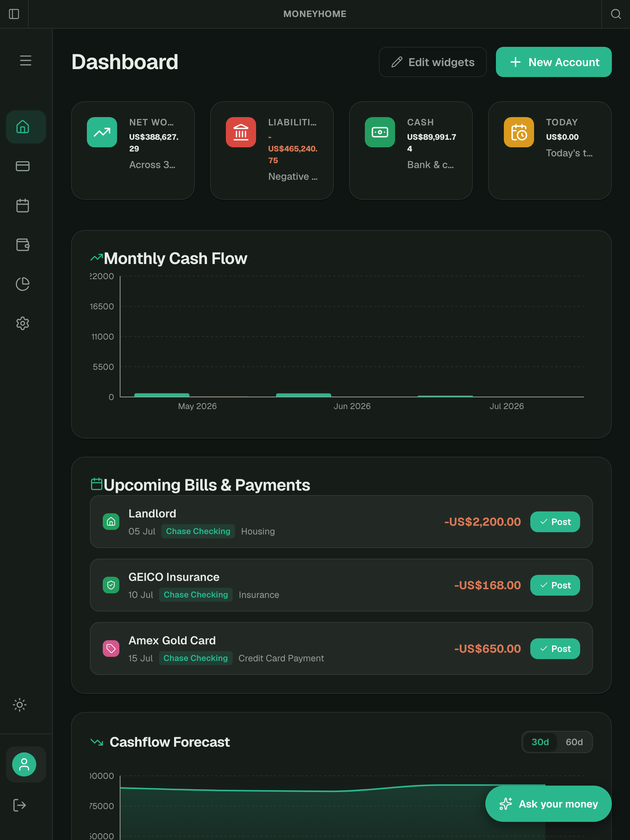Image resolution: width=630 pixels, height=840 pixels.
Task: Click the Today calendar-clock icon
Action: [519, 132]
